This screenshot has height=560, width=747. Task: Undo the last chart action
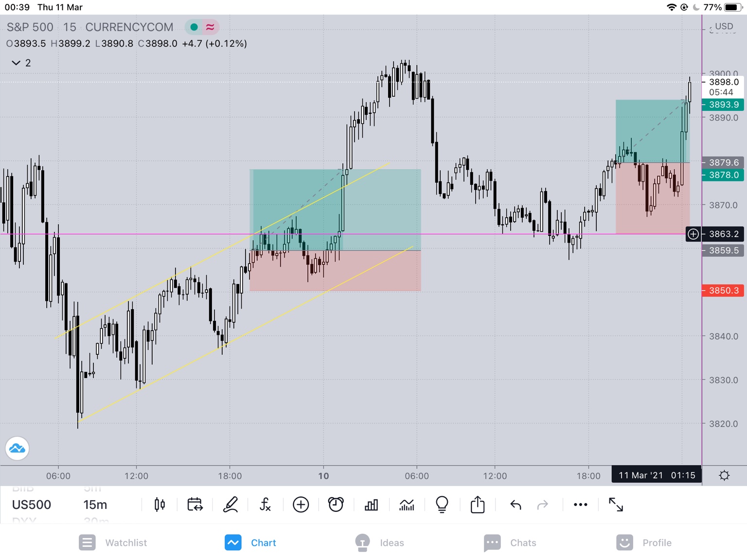(516, 505)
